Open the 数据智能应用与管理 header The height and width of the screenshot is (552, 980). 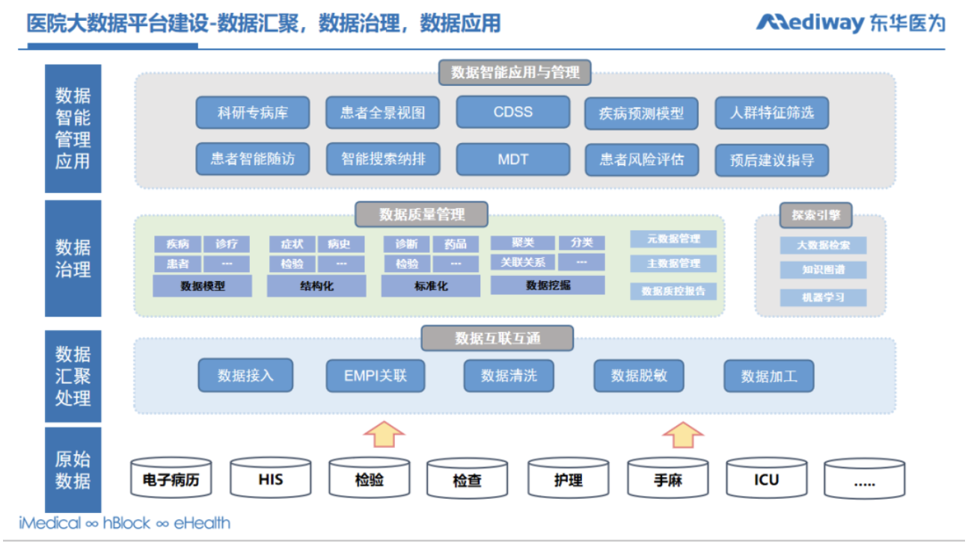coord(513,73)
